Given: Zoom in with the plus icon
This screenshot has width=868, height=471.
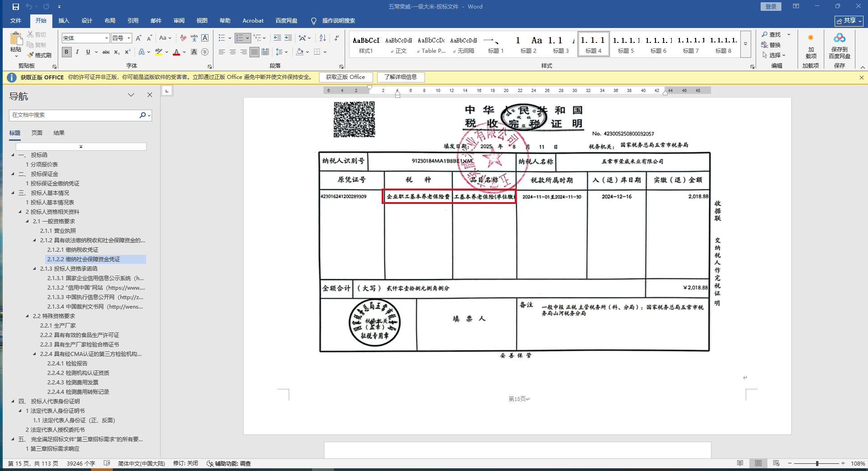Looking at the screenshot, I should pos(843,463).
